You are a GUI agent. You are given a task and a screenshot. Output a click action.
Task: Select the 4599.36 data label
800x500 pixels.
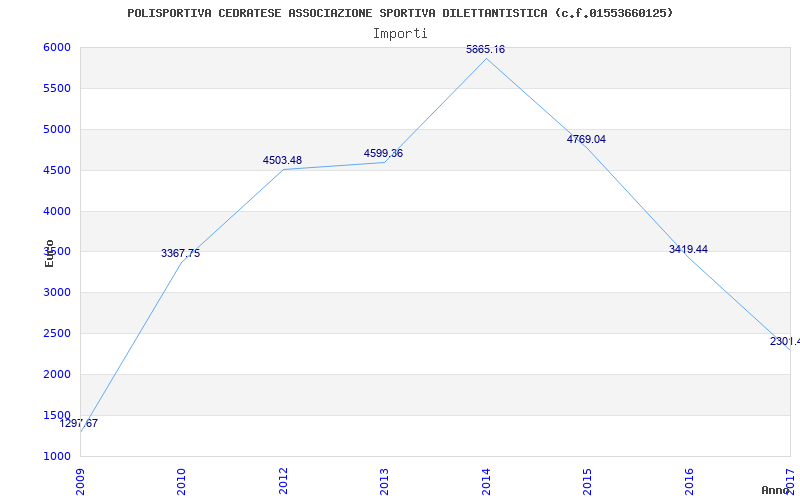[x=383, y=153]
